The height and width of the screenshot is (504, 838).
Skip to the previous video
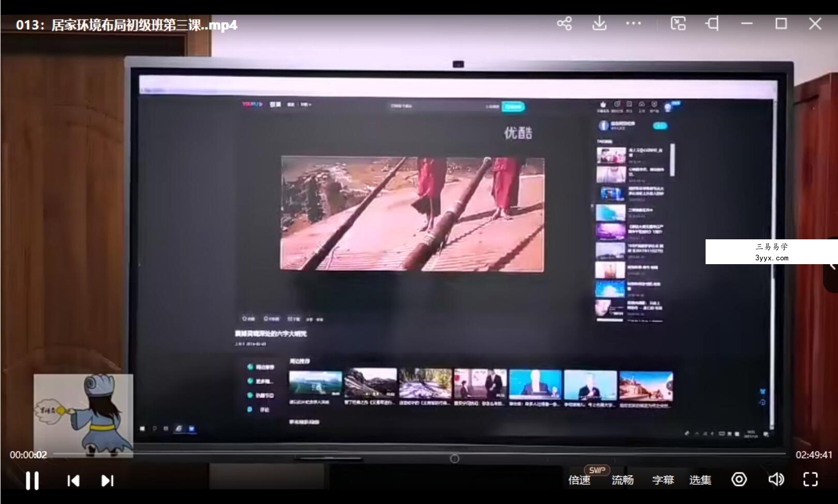(73, 481)
